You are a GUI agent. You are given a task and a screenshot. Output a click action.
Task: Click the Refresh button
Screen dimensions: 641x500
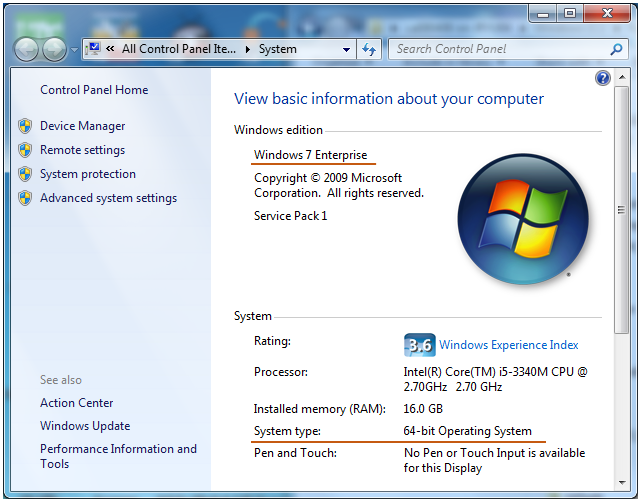[369, 49]
